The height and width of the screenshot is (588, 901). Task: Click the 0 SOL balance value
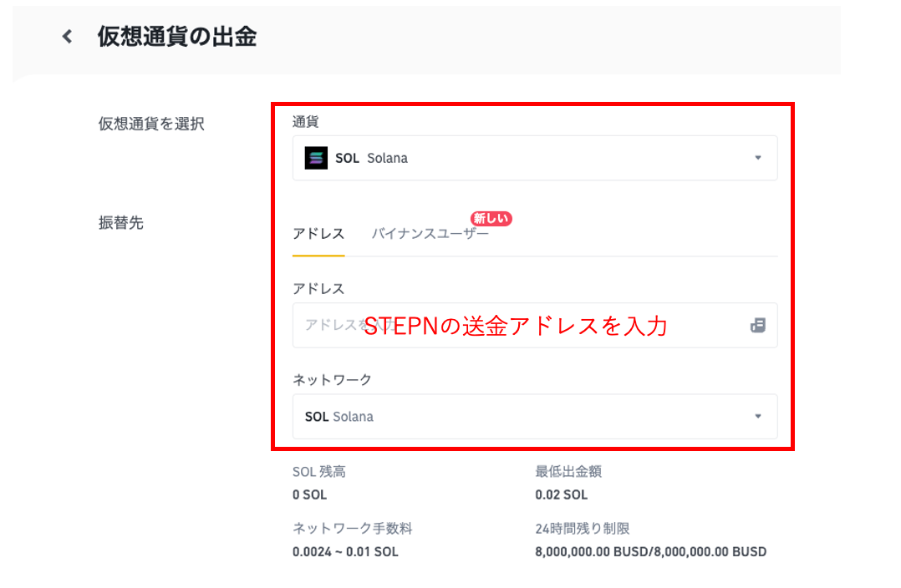(310, 495)
